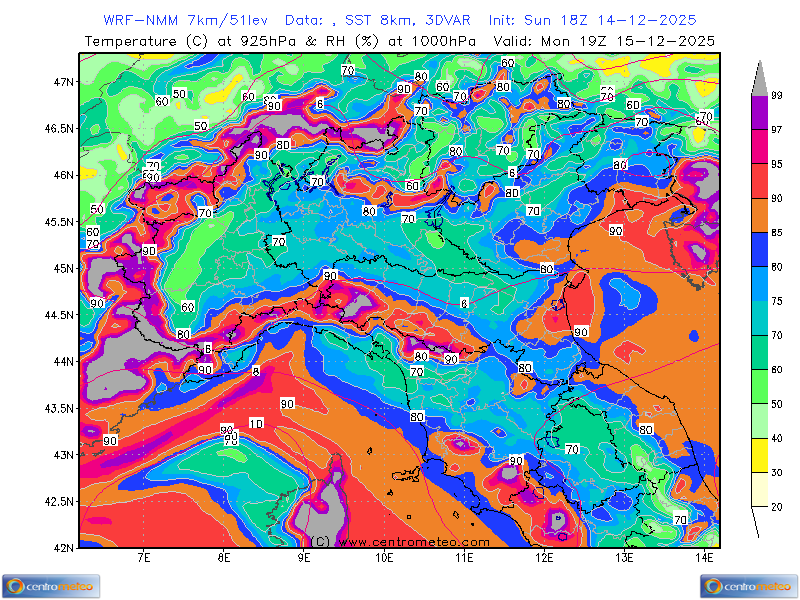Screen dimensions: 800x600
Task: Click the 7E longitude axis label
Action: click(144, 558)
